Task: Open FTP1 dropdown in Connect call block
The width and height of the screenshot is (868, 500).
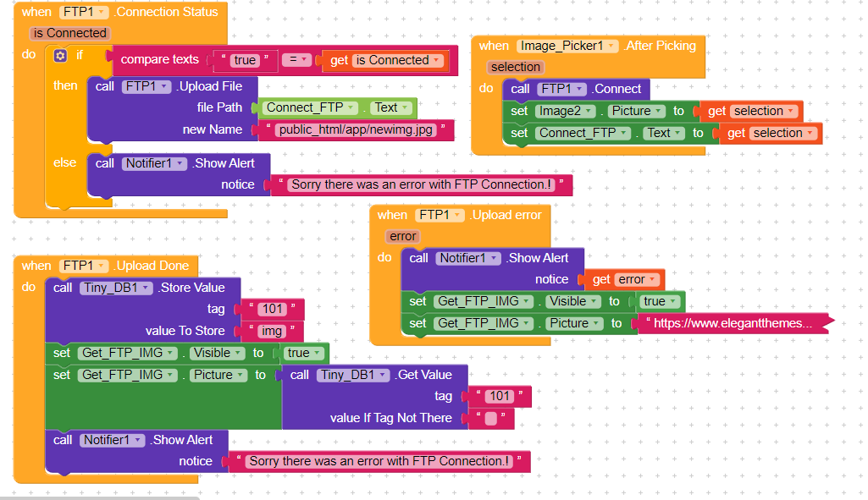Action: coord(562,89)
